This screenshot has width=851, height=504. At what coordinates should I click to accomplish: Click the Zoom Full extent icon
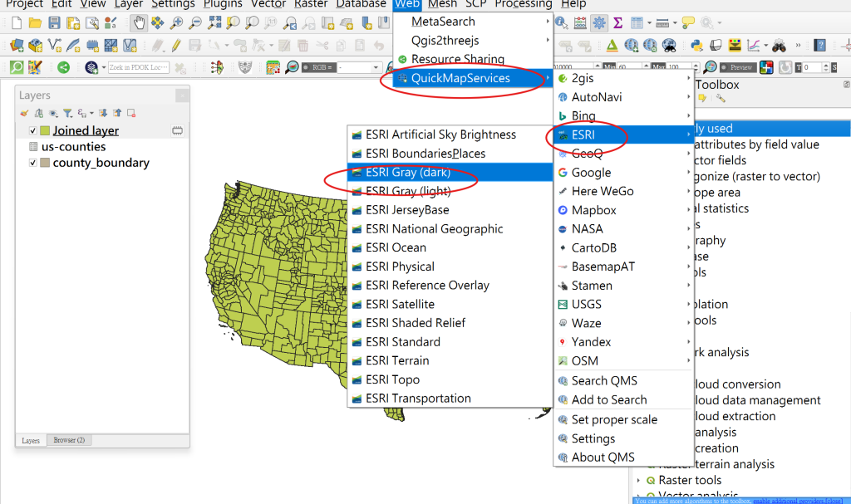coord(215,22)
